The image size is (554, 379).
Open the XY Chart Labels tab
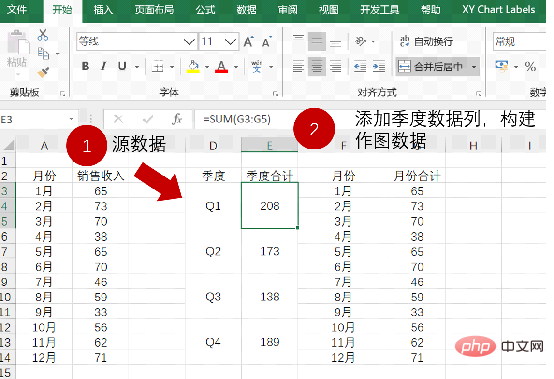click(x=498, y=10)
